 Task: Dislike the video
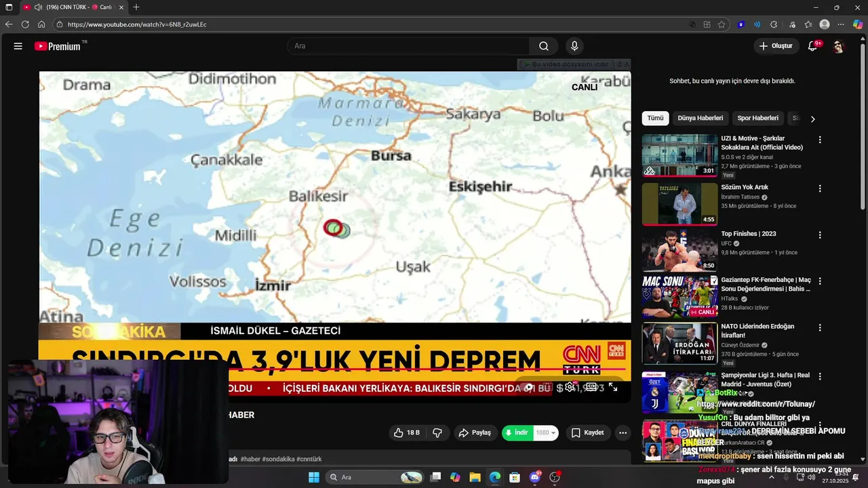437,432
